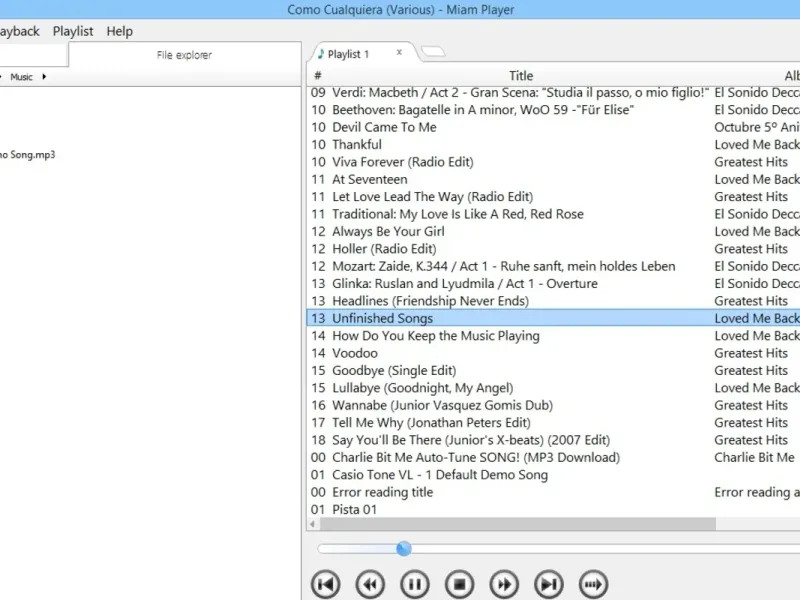Image resolution: width=800 pixels, height=600 pixels.
Task: Click the seek slider handle
Action: tap(404, 548)
